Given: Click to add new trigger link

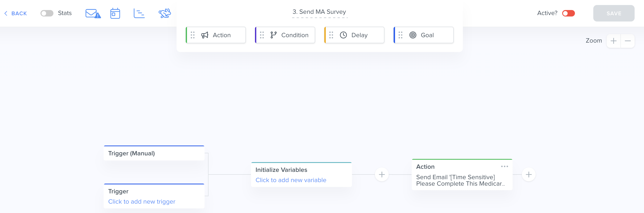Looking at the screenshot, I should [141, 202].
